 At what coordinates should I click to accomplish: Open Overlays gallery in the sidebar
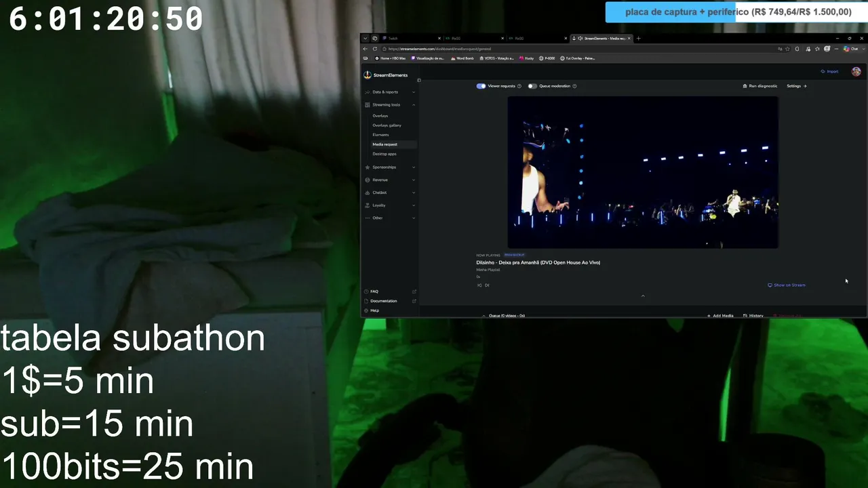[x=387, y=125]
